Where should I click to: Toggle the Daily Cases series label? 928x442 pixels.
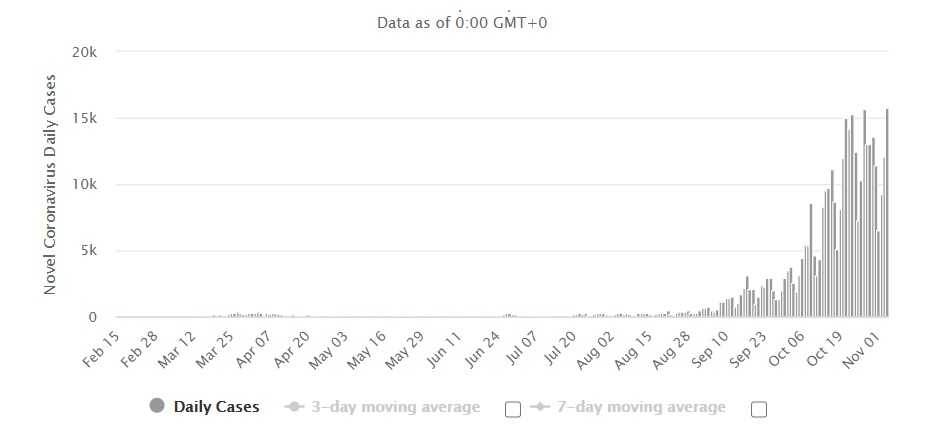216,407
